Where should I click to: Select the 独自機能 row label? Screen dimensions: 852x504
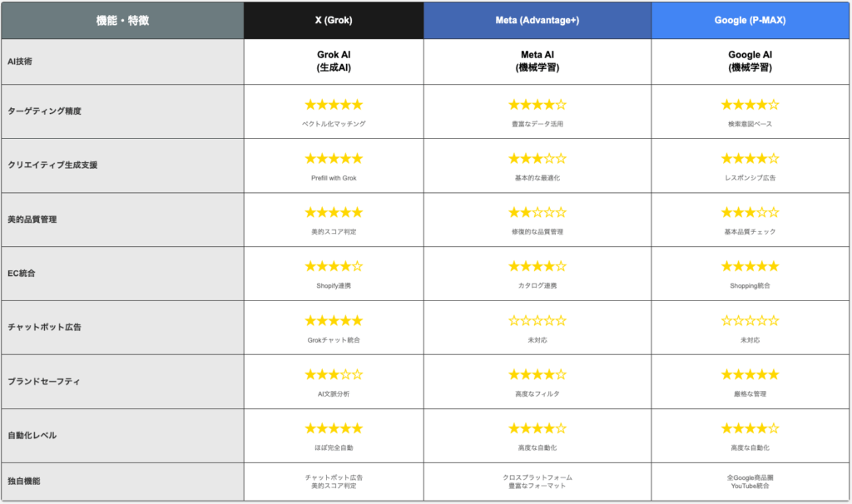coord(24,482)
